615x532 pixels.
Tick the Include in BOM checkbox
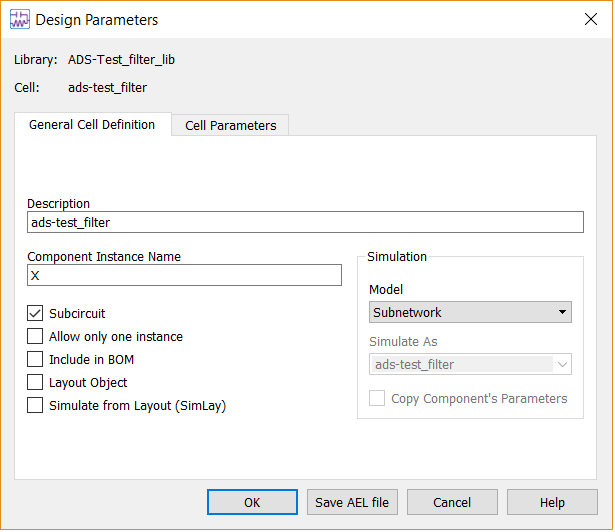(x=35, y=359)
